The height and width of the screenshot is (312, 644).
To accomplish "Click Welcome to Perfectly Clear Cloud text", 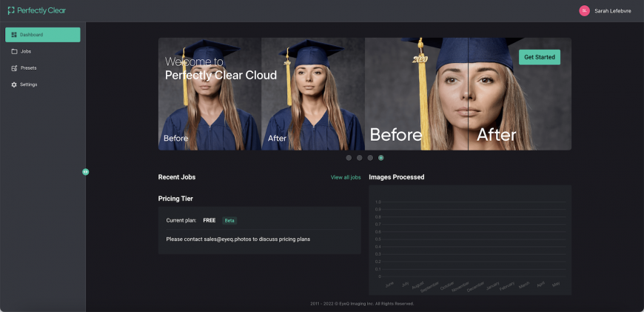I will 221,69.
